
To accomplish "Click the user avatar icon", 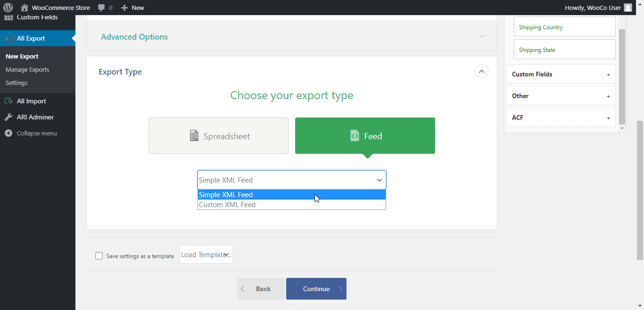I will click(x=628, y=8).
